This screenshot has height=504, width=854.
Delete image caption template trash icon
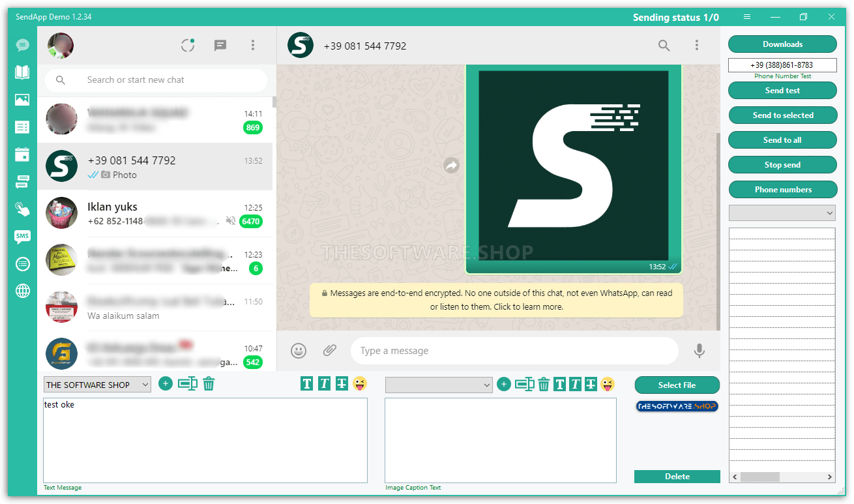[x=544, y=384]
